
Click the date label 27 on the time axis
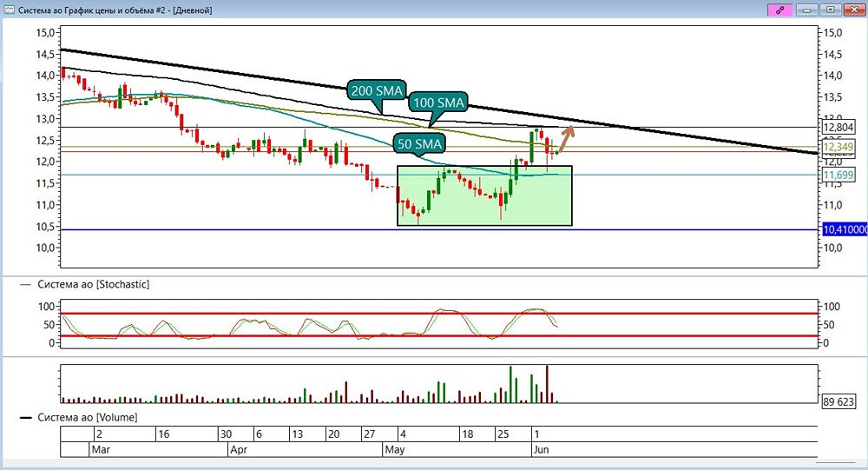[369, 434]
